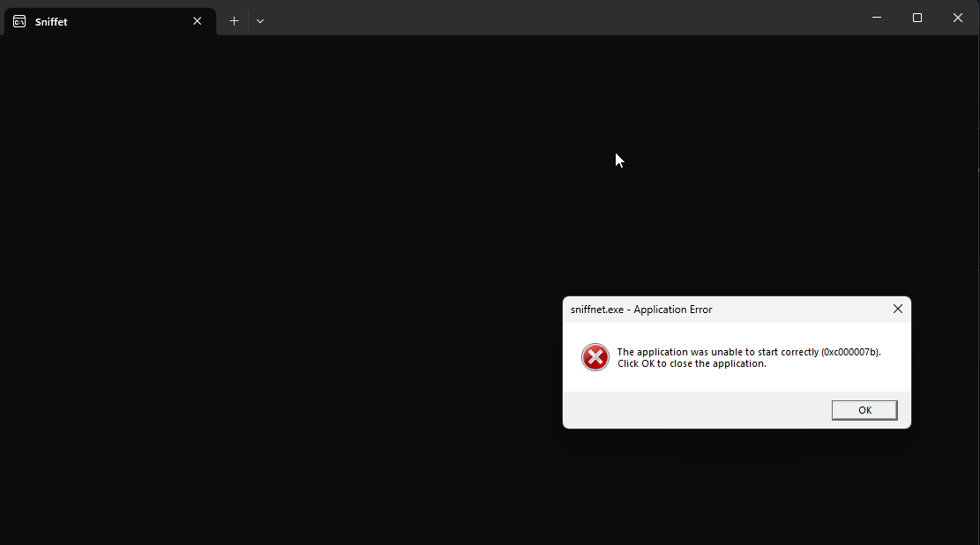Close the terminal window

tap(958, 18)
